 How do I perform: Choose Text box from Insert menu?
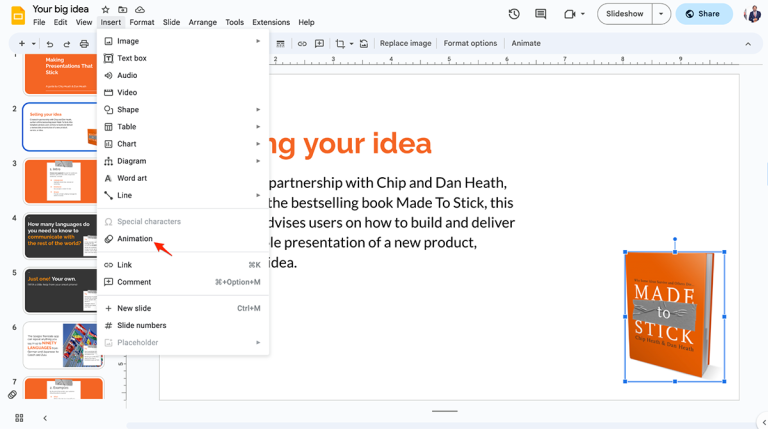(183, 58)
